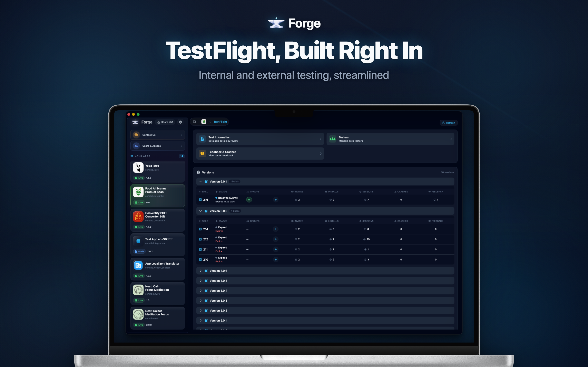Click the I1 group badge on build 216
This screenshot has width=588, height=367.
(249, 200)
